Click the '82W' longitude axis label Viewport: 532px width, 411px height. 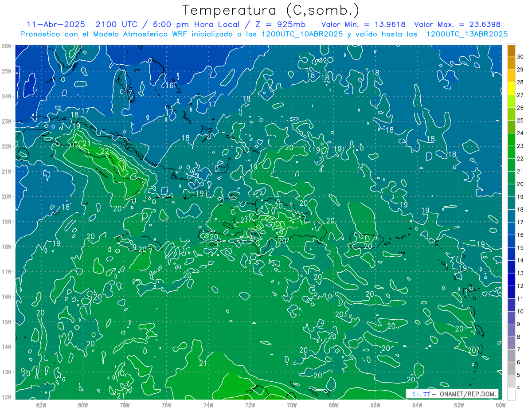point(41,405)
